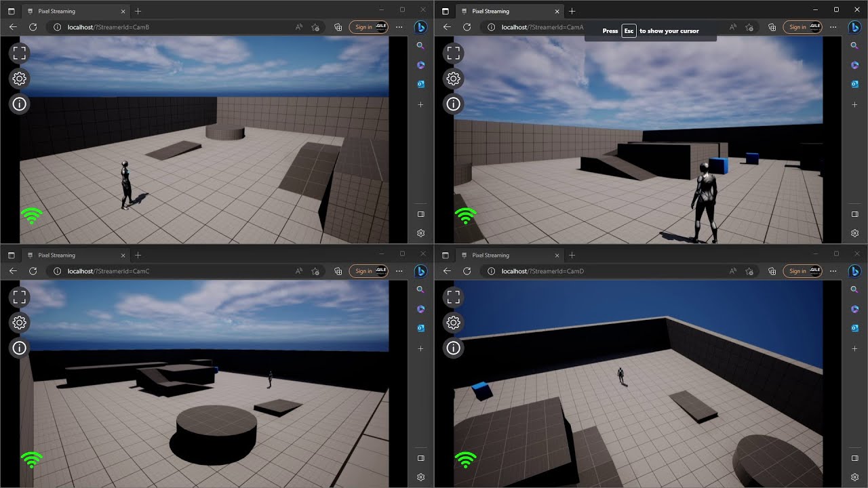Click the address bar showing StreamerId=CamC
868x488 pixels.
[x=185, y=271]
